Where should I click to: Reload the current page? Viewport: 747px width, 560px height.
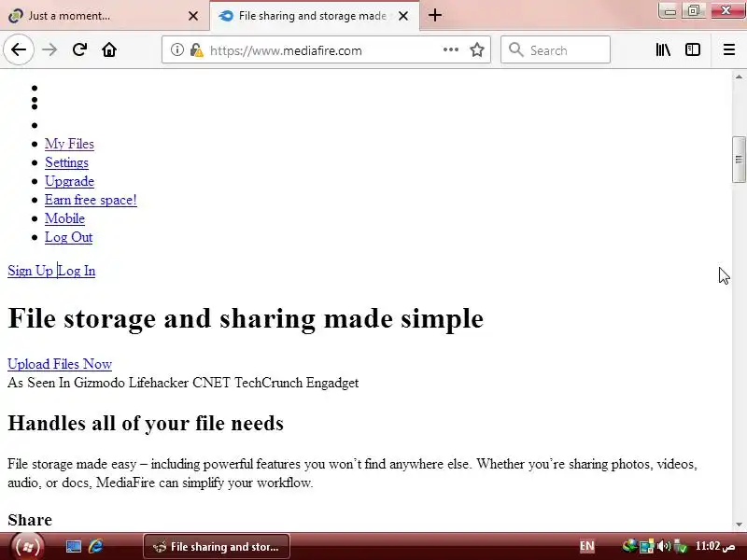coord(79,49)
